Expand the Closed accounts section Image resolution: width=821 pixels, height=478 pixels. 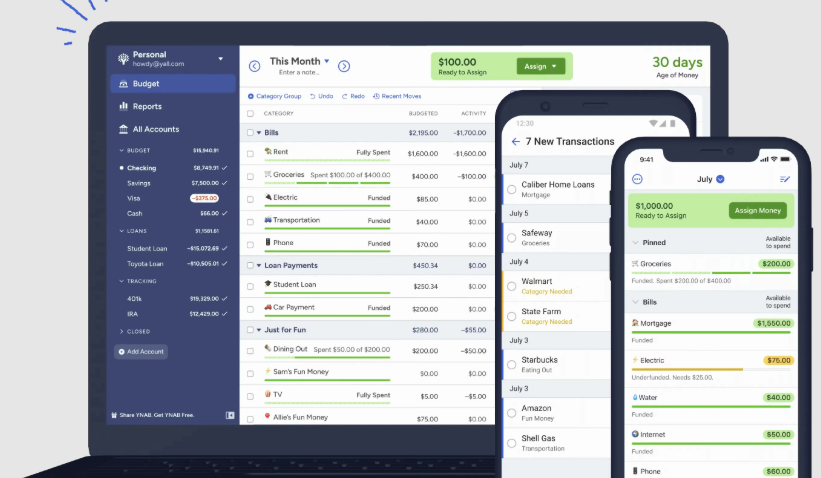122,331
